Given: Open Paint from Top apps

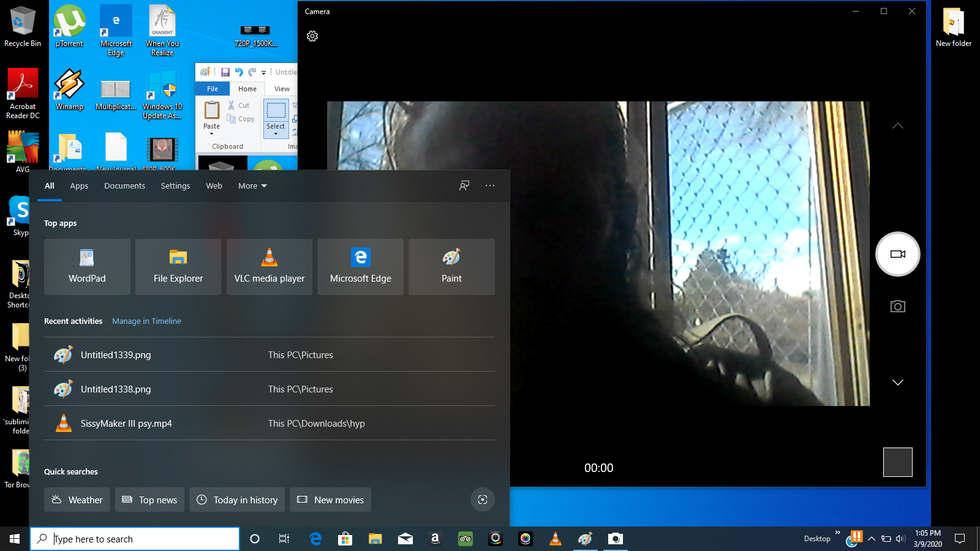Looking at the screenshot, I should pyautogui.click(x=451, y=267).
